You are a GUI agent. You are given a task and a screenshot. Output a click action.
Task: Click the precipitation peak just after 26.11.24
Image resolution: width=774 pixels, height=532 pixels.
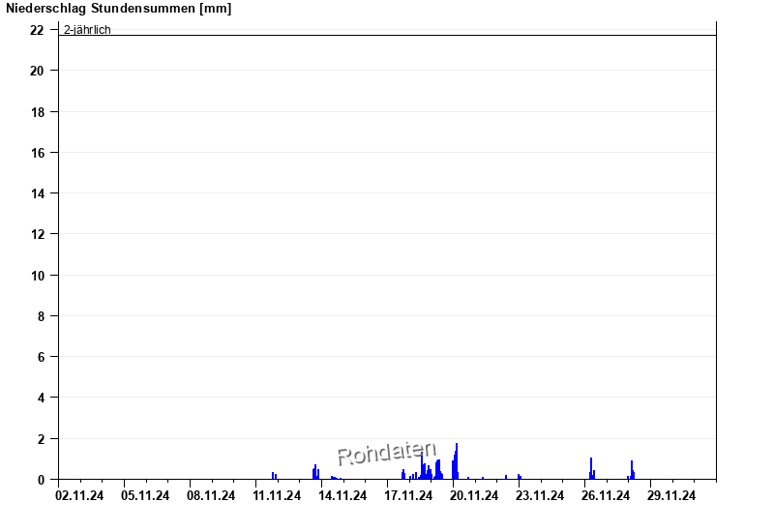(591, 468)
